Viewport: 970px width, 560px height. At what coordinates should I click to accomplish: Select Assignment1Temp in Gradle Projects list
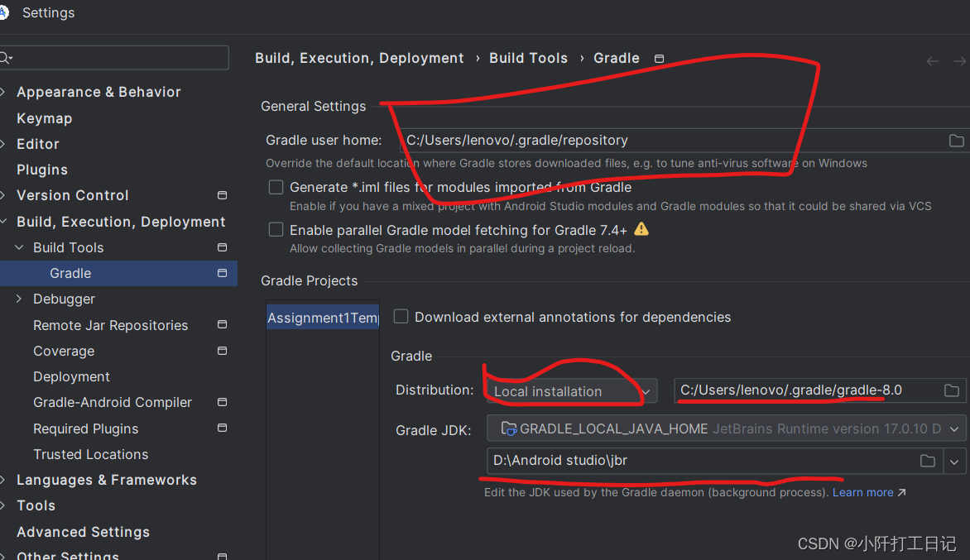[322, 317]
